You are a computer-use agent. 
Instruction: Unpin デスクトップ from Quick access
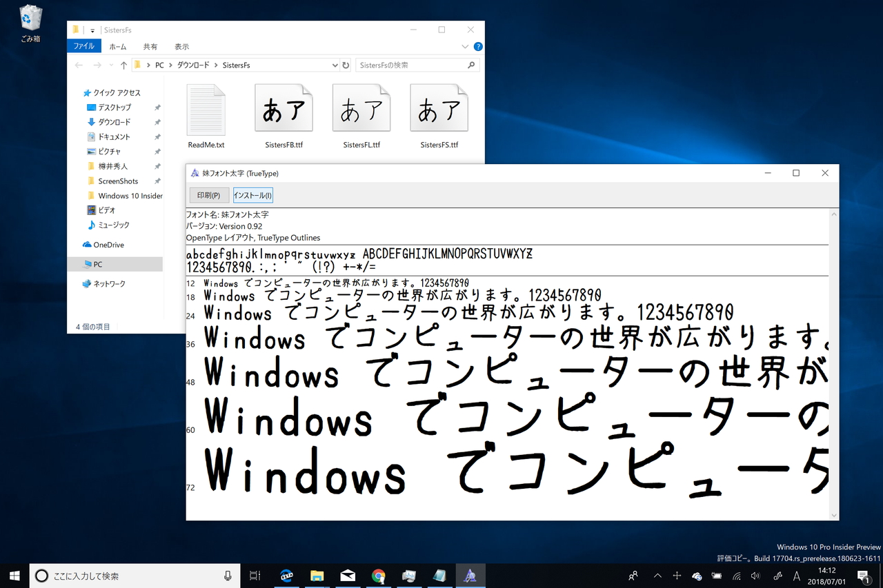[x=156, y=108]
